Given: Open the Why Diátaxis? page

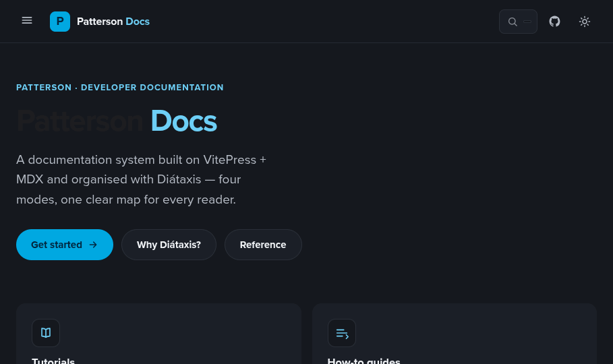Looking at the screenshot, I should pos(169,245).
